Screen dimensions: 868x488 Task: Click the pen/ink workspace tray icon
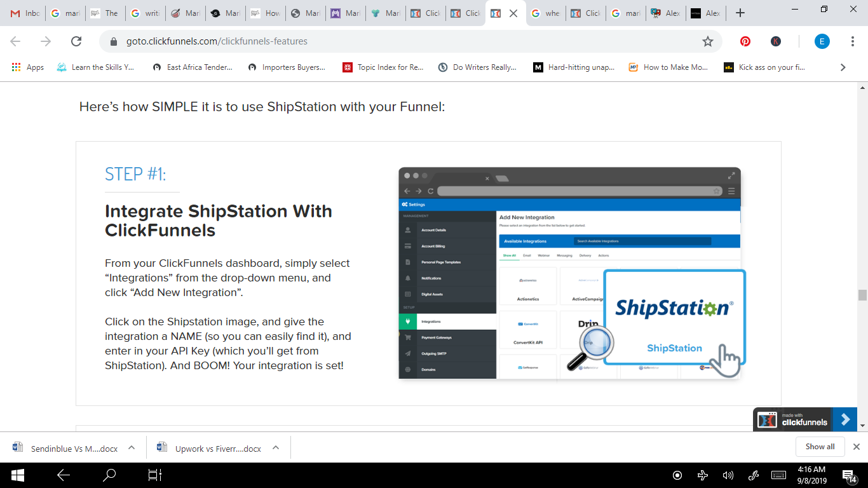754,475
